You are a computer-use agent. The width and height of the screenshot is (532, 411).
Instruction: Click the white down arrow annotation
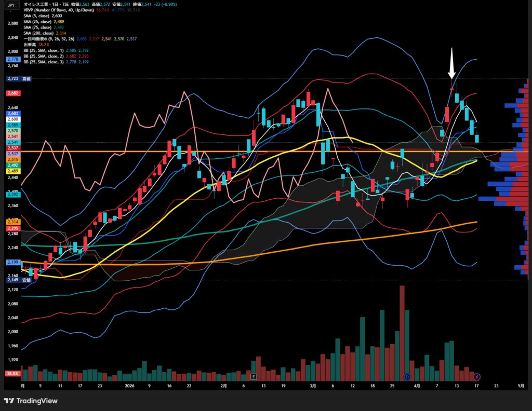pos(451,63)
